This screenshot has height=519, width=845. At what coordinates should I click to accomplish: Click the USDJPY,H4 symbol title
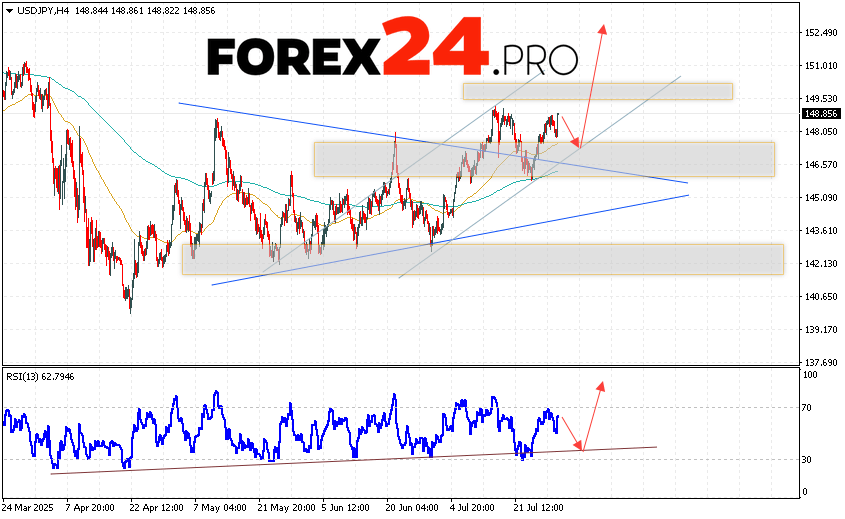pyautogui.click(x=36, y=7)
